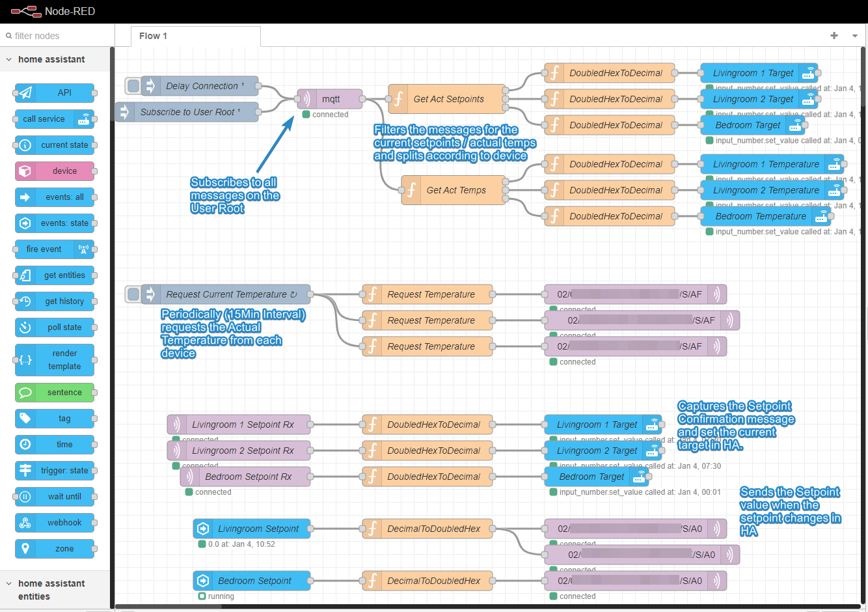Click the filter nodes search field

click(x=57, y=36)
